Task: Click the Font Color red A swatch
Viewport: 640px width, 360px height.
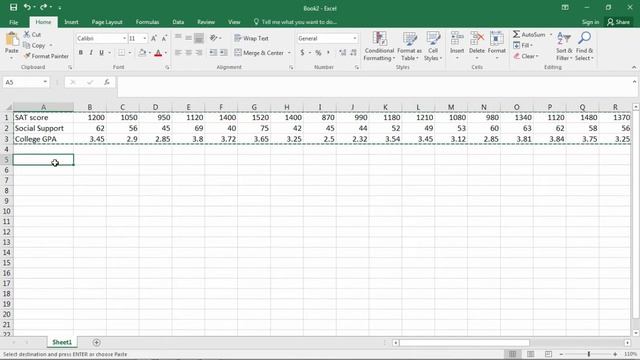Action: point(158,53)
